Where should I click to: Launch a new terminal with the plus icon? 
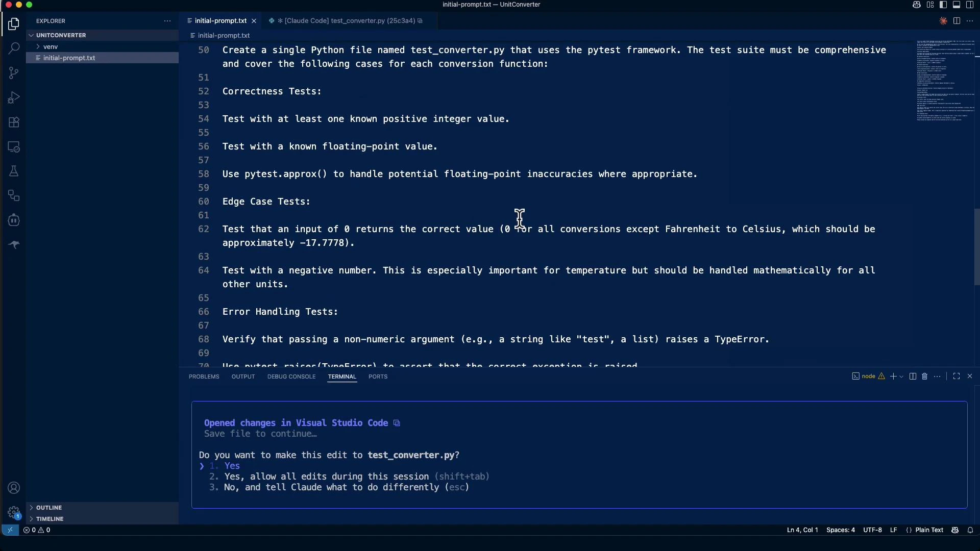point(894,377)
